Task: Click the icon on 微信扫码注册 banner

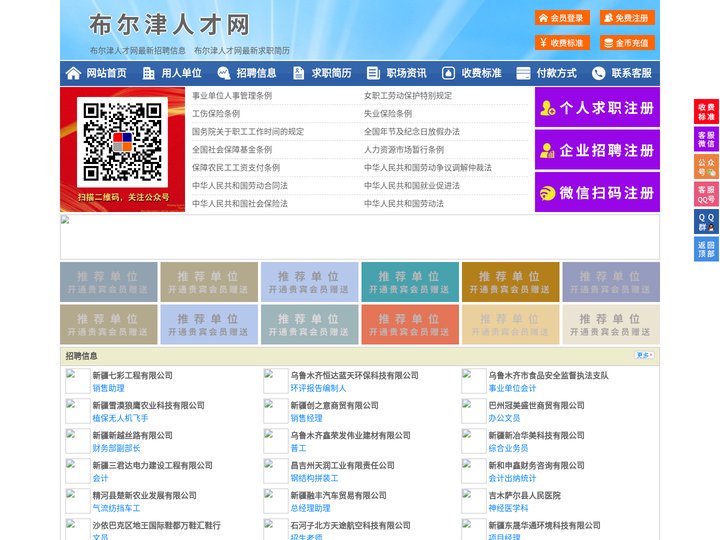Action: point(547,193)
